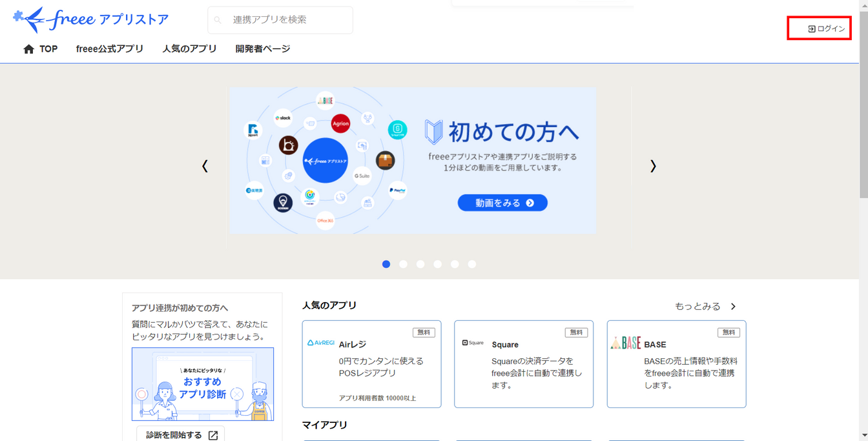Image resolution: width=868 pixels, height=441 pixels.
Task: Open 開発者ページ from the navigation bar
Action: [x=263, y=49]
